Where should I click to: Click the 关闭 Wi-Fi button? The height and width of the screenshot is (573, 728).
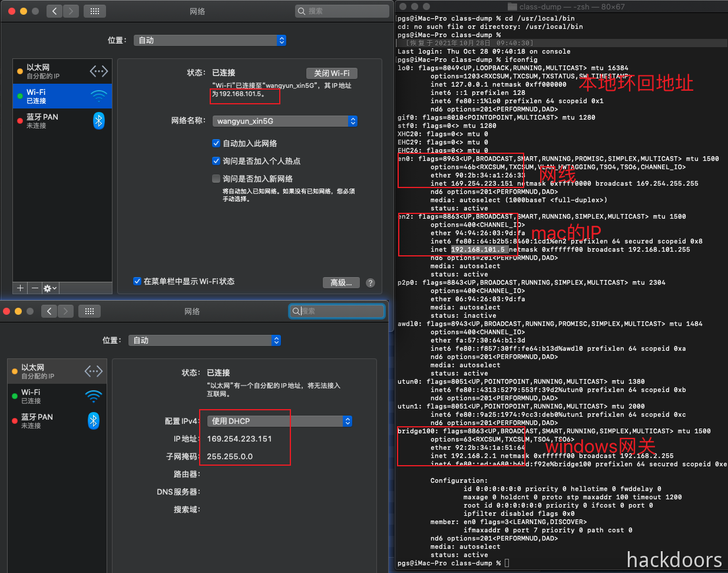[x=332, y=73]
